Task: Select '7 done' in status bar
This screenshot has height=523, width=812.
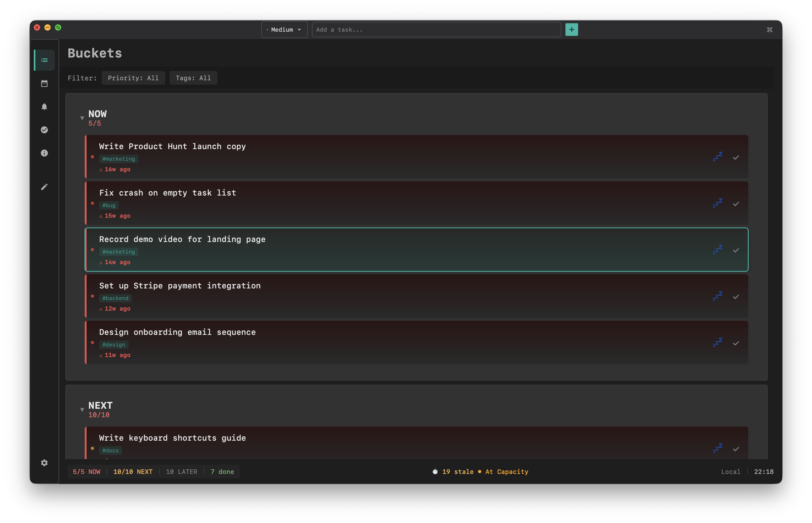Action: coord(222,472)
